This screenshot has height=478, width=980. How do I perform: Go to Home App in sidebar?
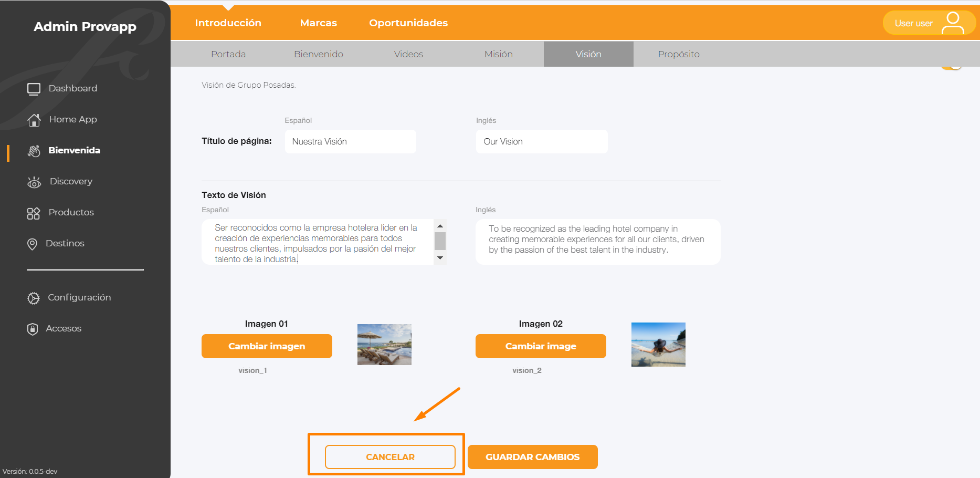coord(73,119)
